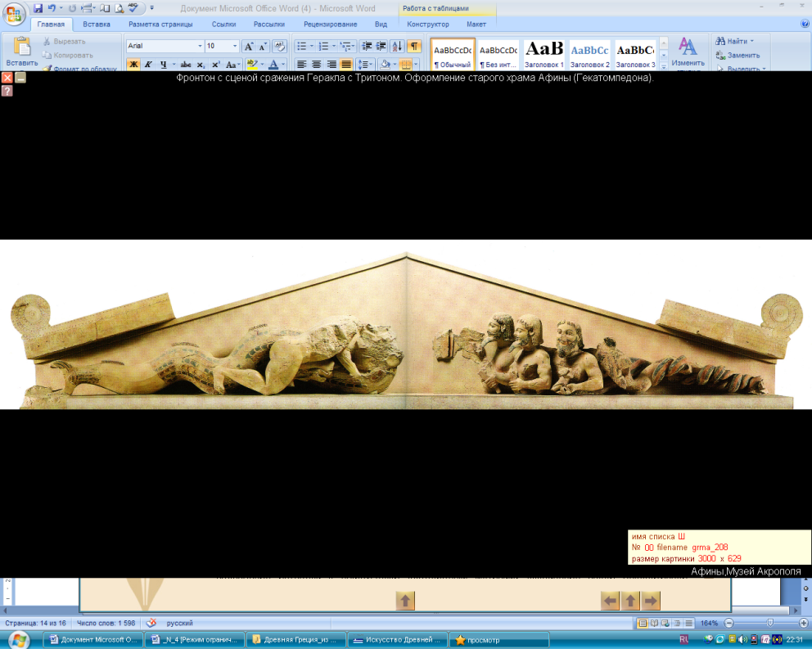Expand the styles gallery more arrow
Viewport: 812px width, 649px height.
click(x=664, y=66)
